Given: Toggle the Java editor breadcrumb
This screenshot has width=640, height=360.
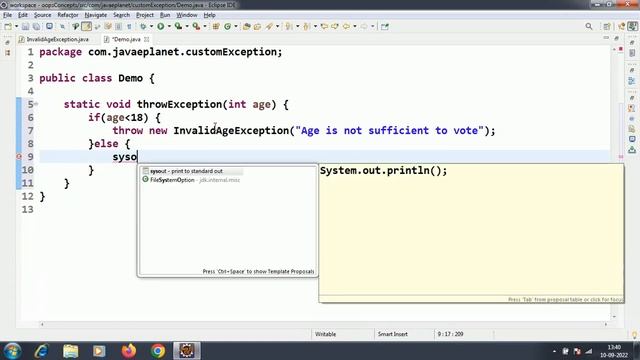Looking at the screenshot, I should click(76, 27).
